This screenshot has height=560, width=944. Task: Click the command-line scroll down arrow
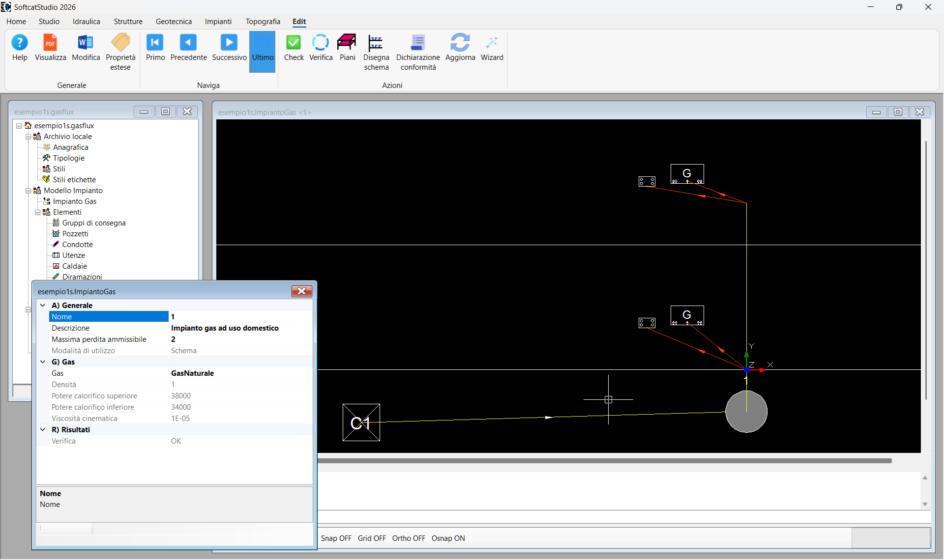click(x=925, y=504)
